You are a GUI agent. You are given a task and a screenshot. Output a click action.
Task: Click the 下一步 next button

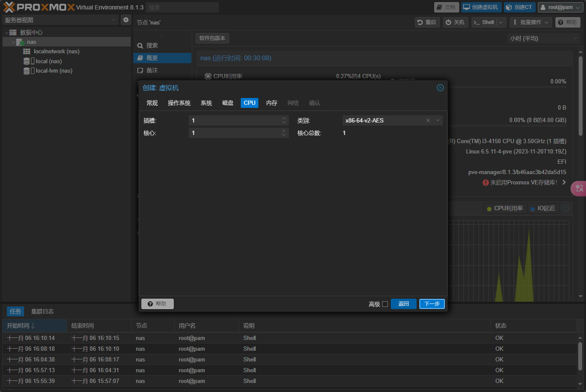(432, 304)
